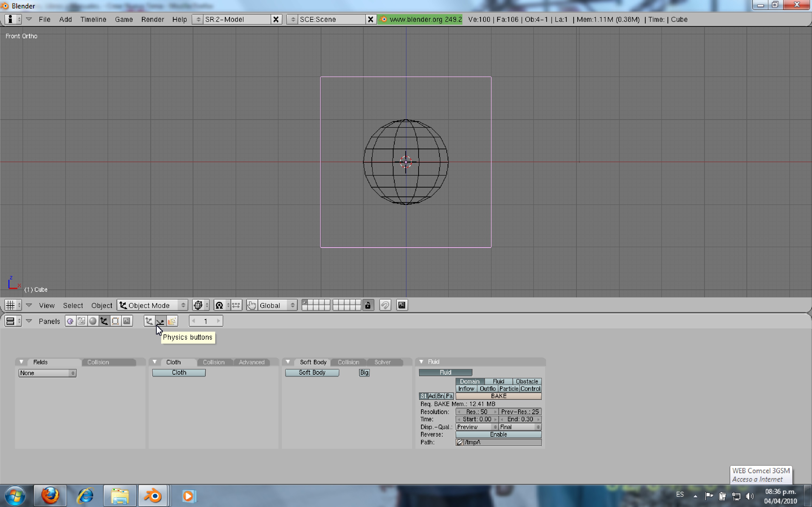Switch to the Soft Body Solver tab
The image size is (812, 507).
pyautogui.click(x=382, y=362)
